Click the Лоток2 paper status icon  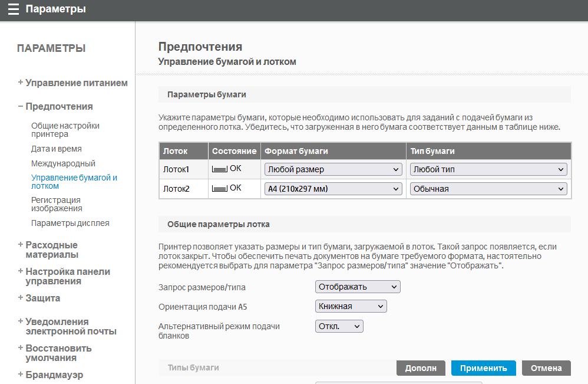[x=220, y=189]
